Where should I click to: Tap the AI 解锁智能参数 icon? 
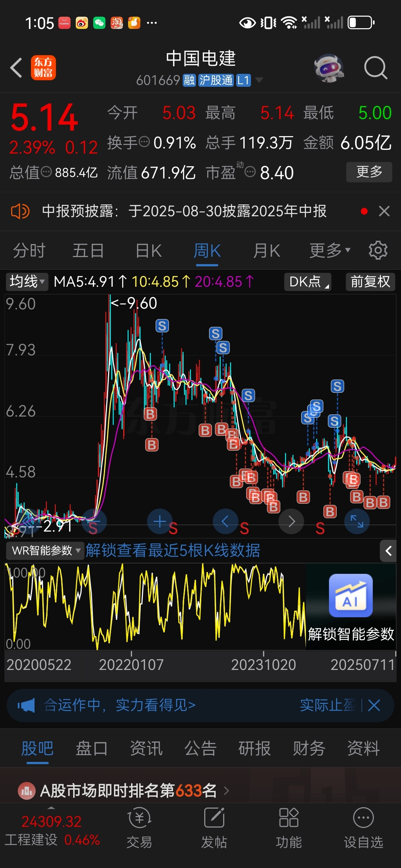pyautogui.click(x=351, y=595)
